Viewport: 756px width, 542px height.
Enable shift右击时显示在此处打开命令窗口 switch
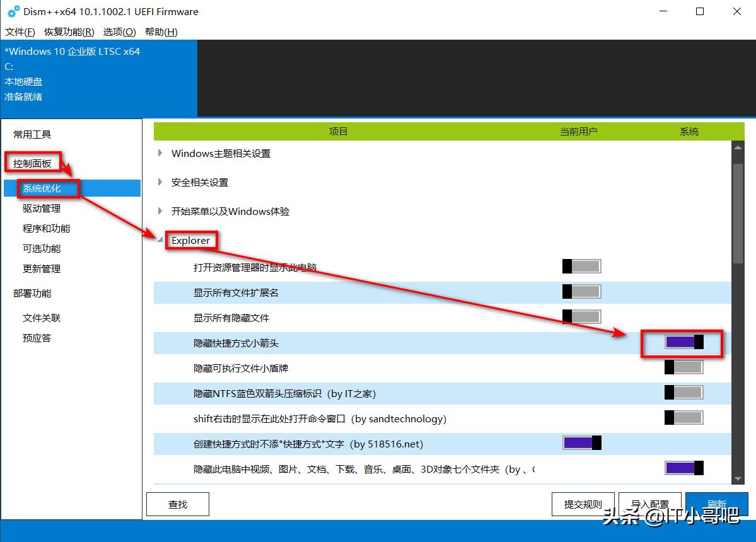pos(683,418)
